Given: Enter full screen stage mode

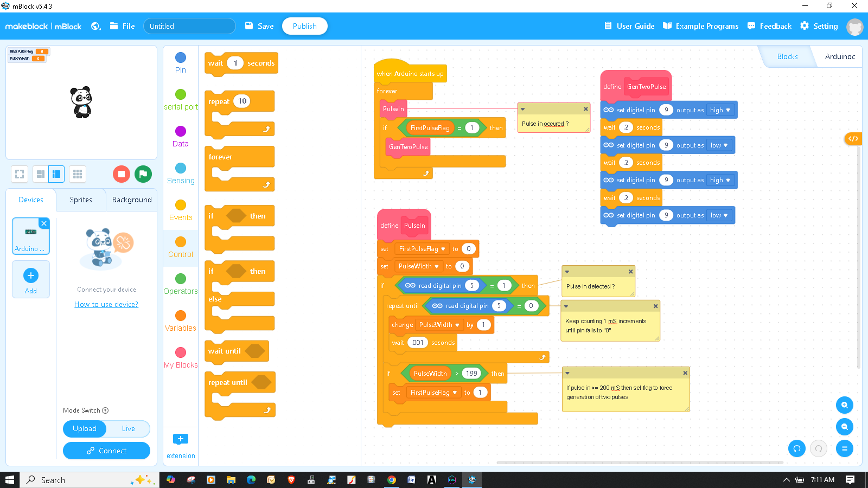Looking at the screenshot, I should 20,174.
